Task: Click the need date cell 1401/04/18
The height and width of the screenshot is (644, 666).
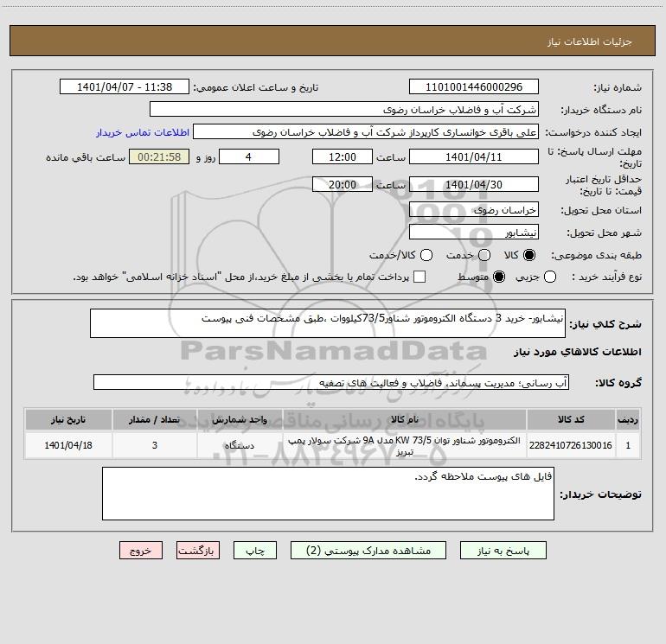Action: pos(68,445)
